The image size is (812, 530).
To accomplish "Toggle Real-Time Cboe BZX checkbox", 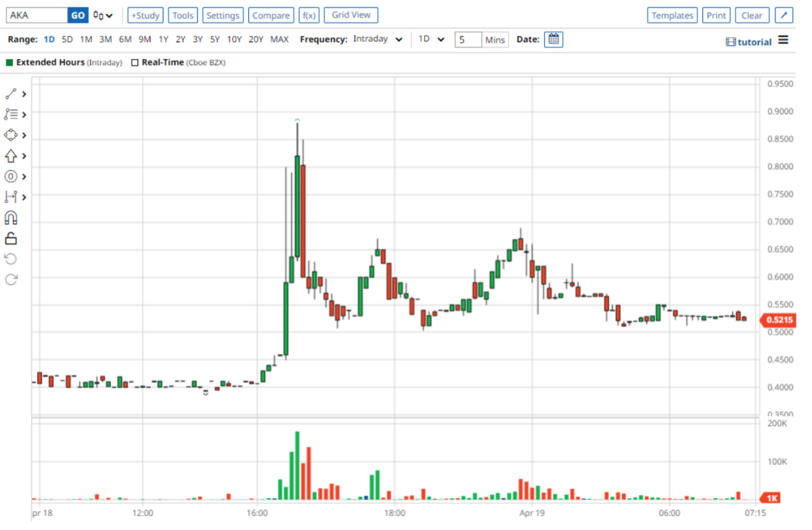I will point(135,62).
